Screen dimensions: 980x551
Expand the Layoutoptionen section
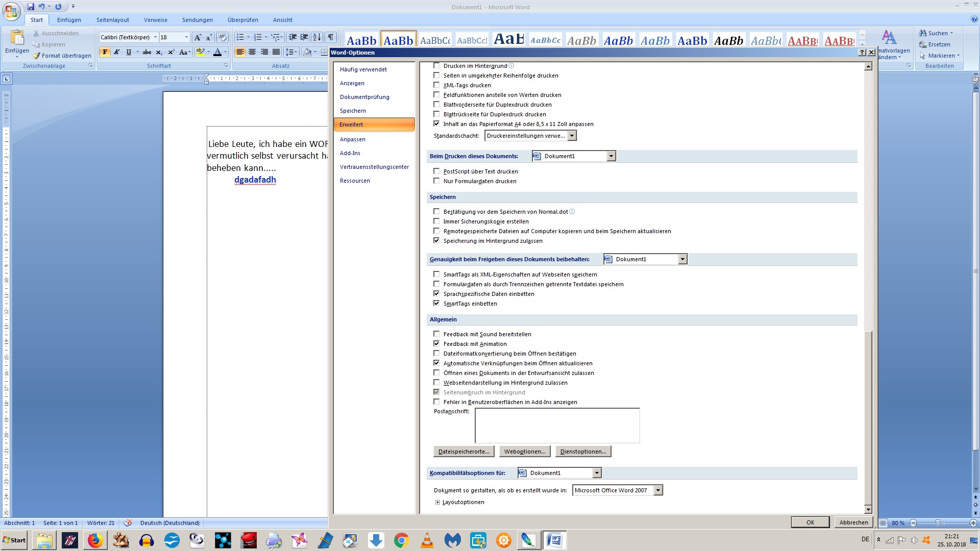pyautogui.click(x=438, y=503)
